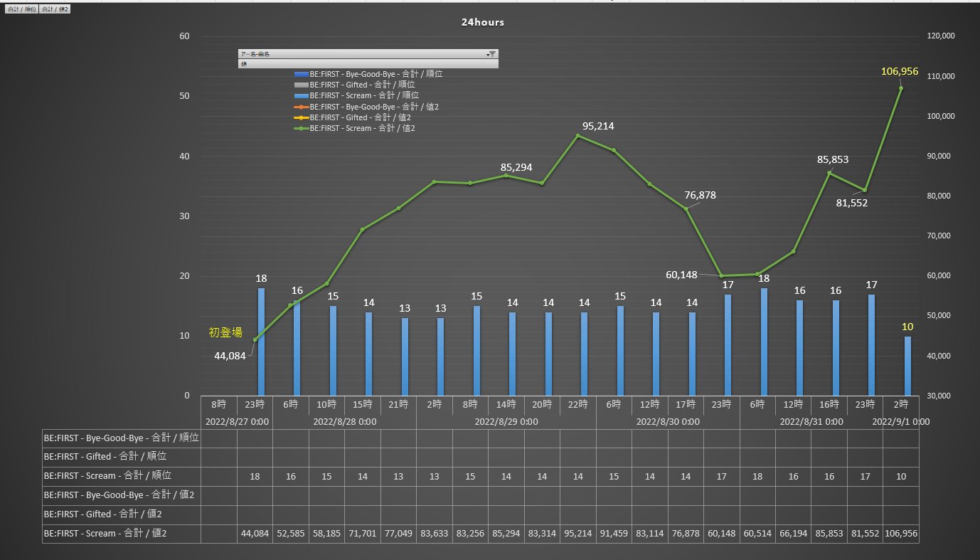This screenshot has height=560, width=980.
Task: Click the yellow 初登場 annotation label
Action: 225,332
